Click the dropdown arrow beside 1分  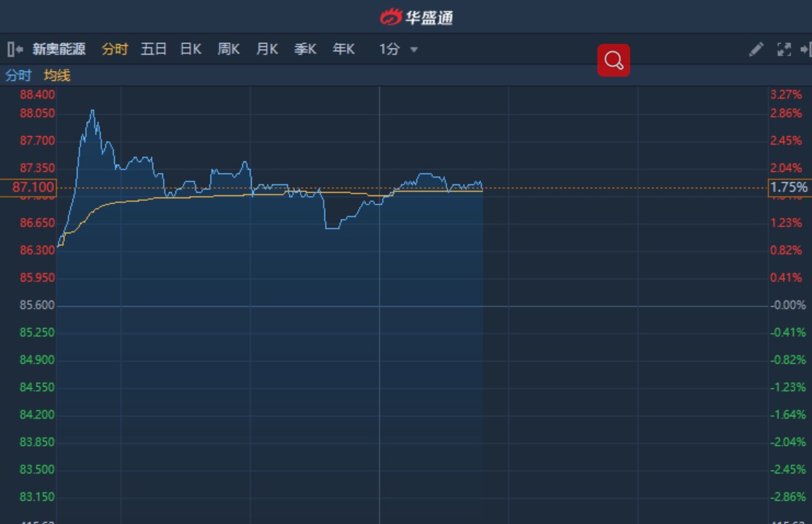[414, 50]
